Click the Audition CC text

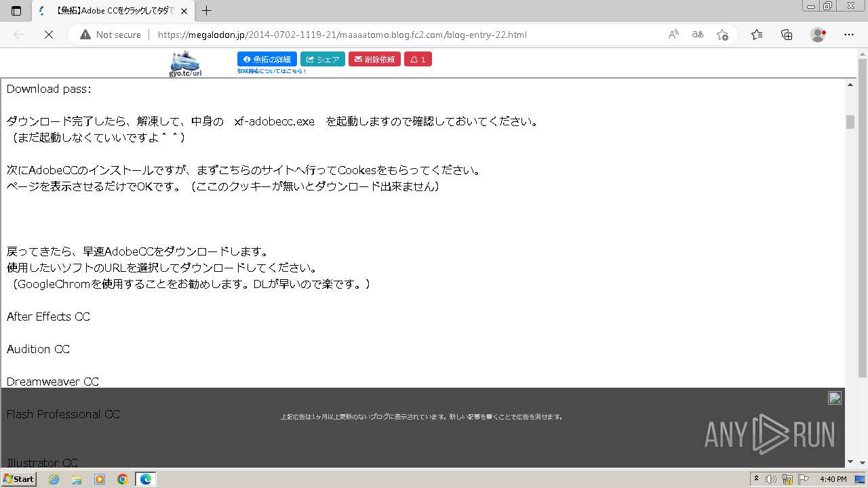(x=38, y=349)
